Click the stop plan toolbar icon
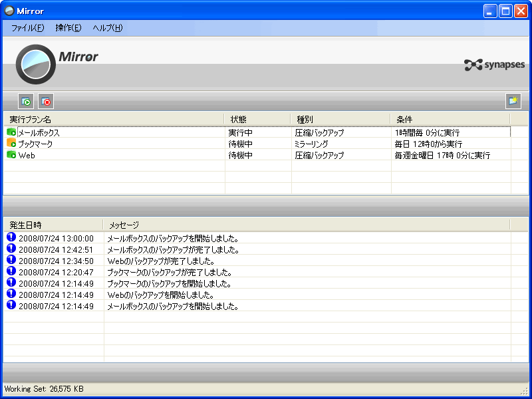532x399 pixels. pyautogui.click(x=46, y=101)
